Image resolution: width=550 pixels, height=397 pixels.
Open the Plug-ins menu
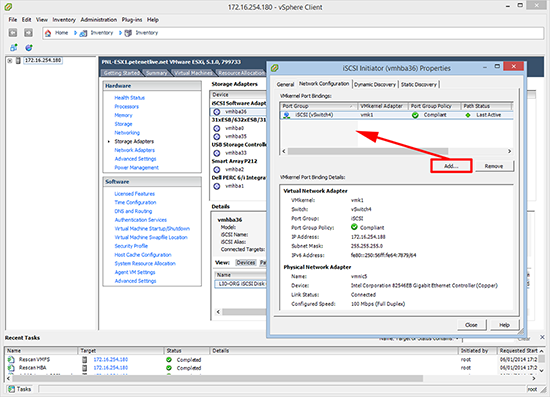(132, 20)
